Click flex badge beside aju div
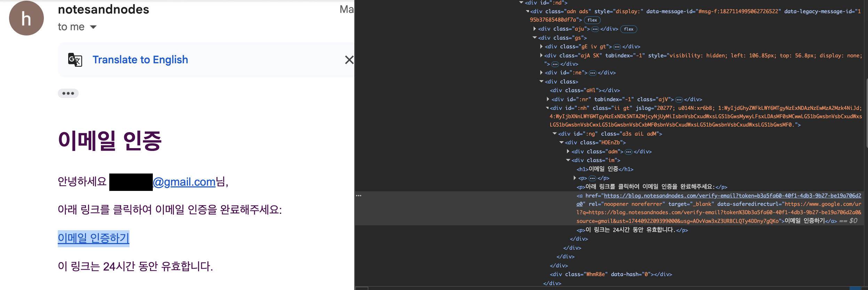 click(629, 29)
